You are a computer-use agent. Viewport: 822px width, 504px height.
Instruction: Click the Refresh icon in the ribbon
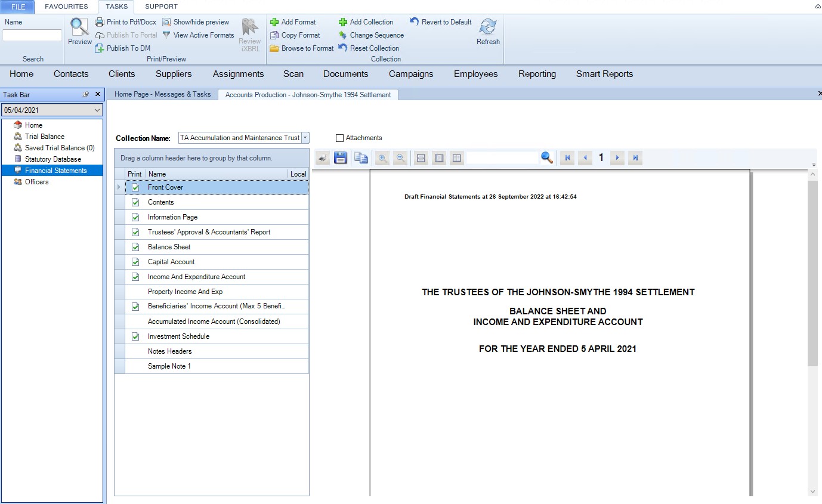488,27
